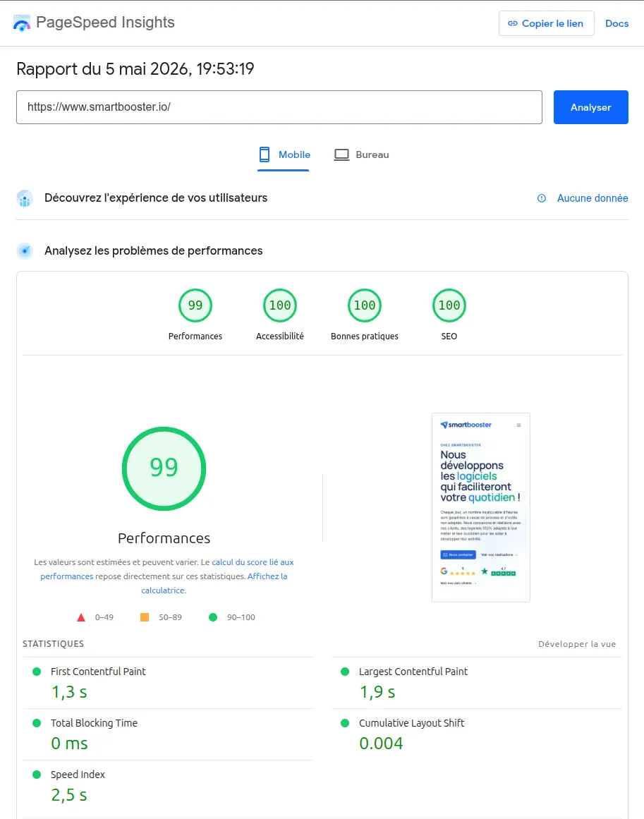Click the Cumulative Layout Shift metric label

click(x=411, y=723)
